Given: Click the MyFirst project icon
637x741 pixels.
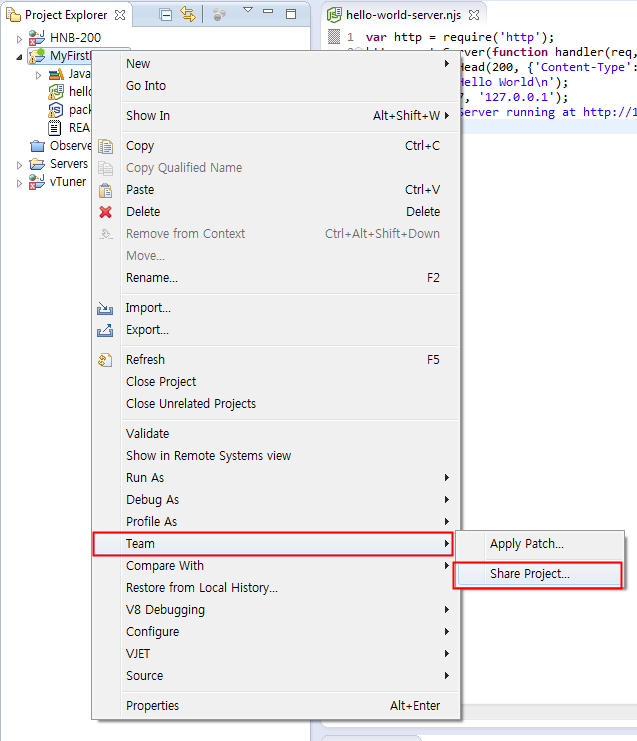Looking at the screenshot, I should tap(36, 56).
